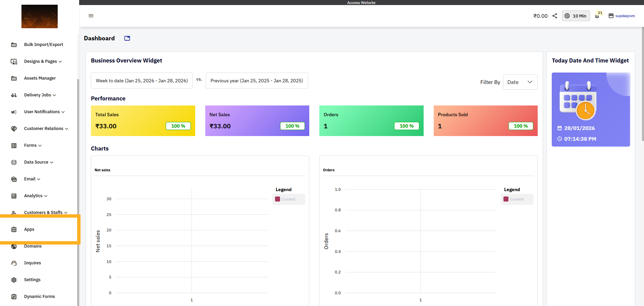Click the Products Sold performance card
This screenshot has height=306, width=644.
coord(486,121)
